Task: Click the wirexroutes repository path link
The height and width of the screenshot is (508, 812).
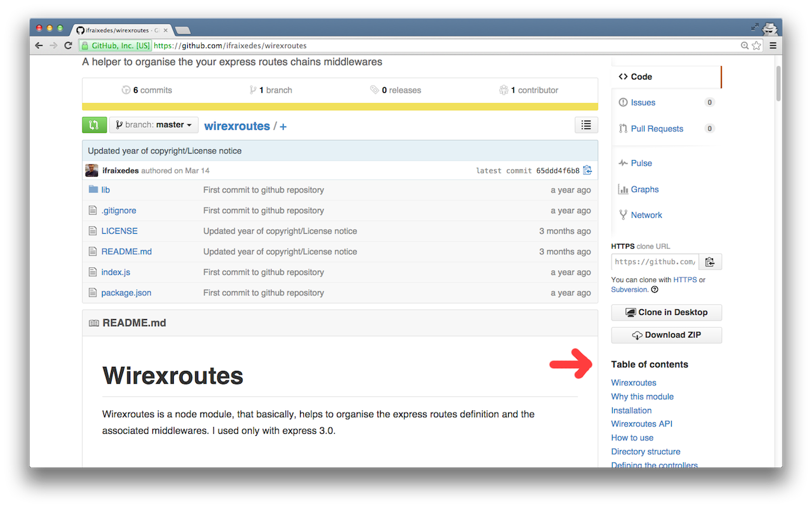Action: 237,126
